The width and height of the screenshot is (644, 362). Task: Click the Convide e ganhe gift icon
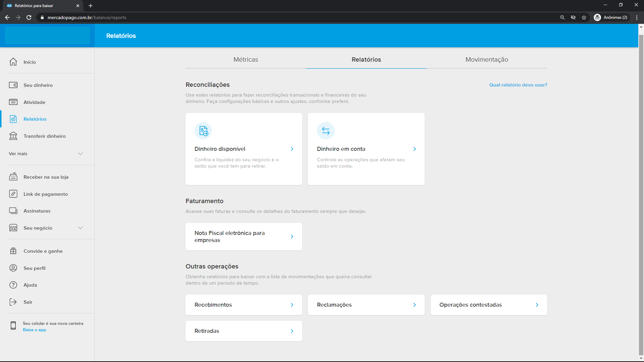click(13, 251)
